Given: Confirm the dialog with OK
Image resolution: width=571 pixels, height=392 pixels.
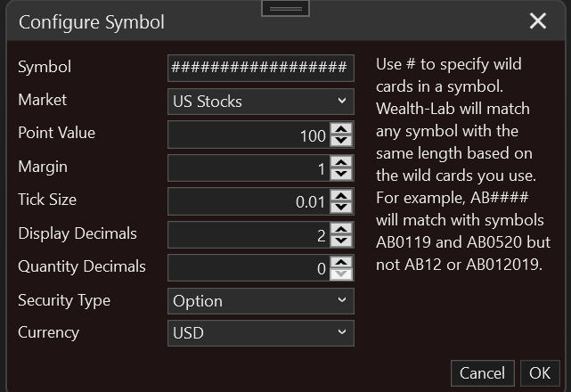Looking at the screenshot, I should pos(540,373).
